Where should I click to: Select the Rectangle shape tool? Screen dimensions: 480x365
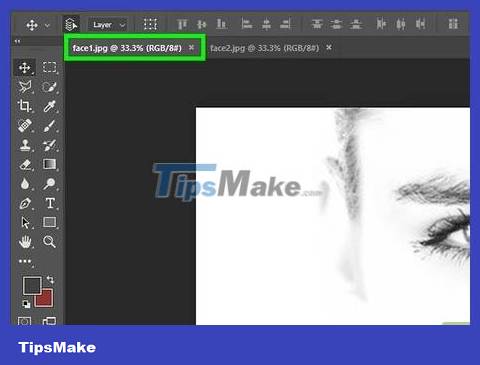[x=49, y=222]
